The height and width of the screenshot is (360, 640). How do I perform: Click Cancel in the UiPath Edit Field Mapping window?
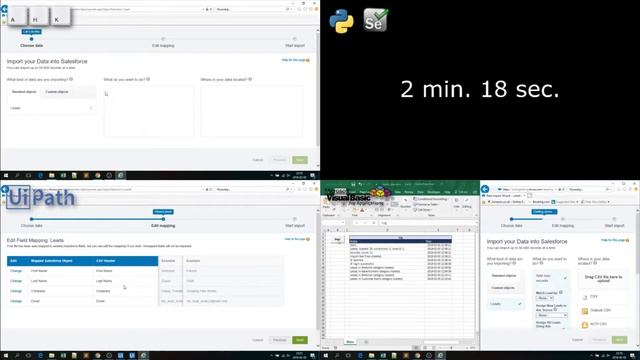(258, 340)
